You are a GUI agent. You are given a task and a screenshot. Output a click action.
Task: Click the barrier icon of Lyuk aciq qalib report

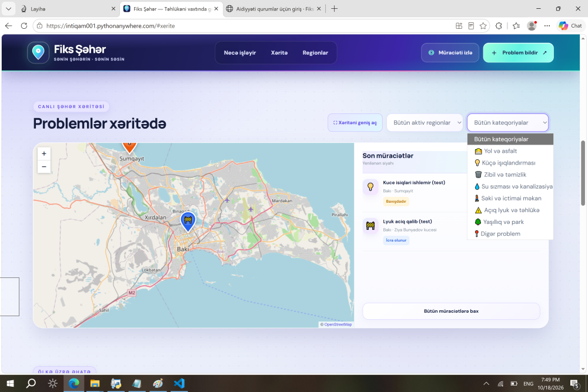click(x=370, y=226)
